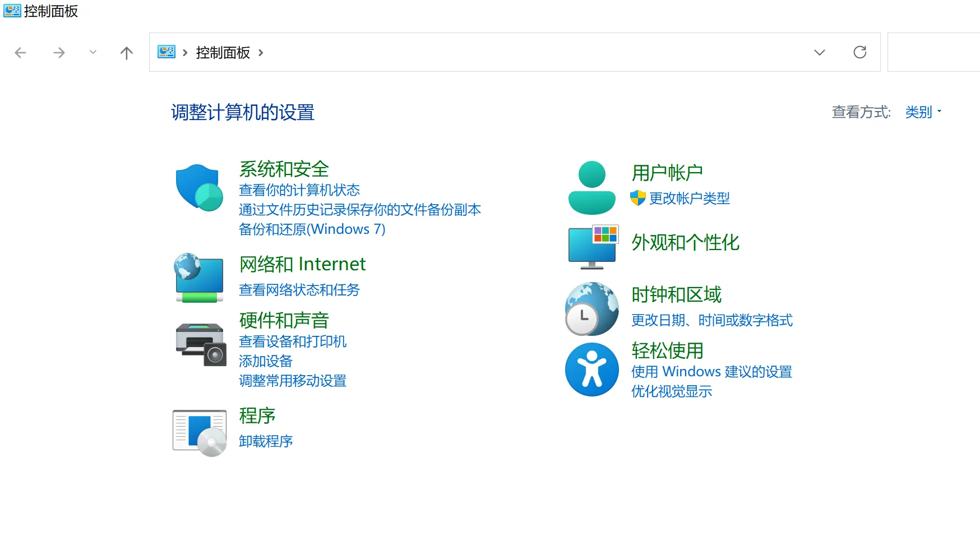Click the 更改帐户类型 link
This screenshot has width=980, height=540.
(x=689, y=198)
